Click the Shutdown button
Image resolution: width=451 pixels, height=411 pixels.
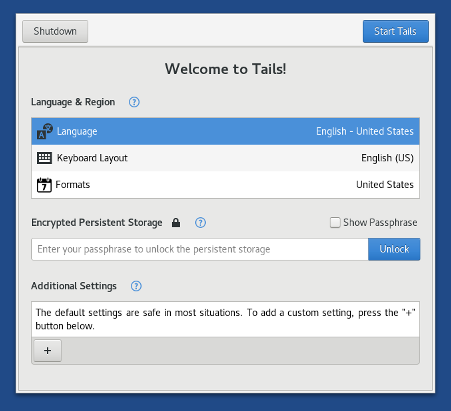pos(55,31)
